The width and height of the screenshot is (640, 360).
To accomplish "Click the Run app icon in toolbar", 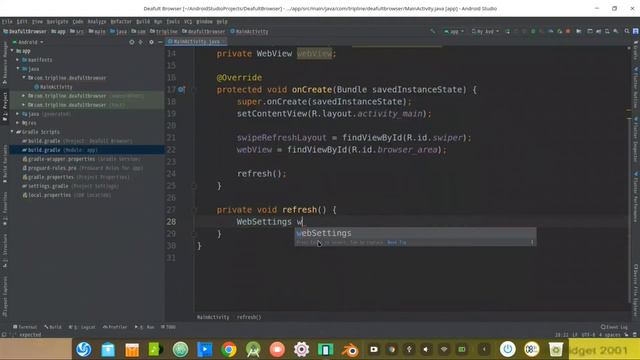I will coord(507,31).
